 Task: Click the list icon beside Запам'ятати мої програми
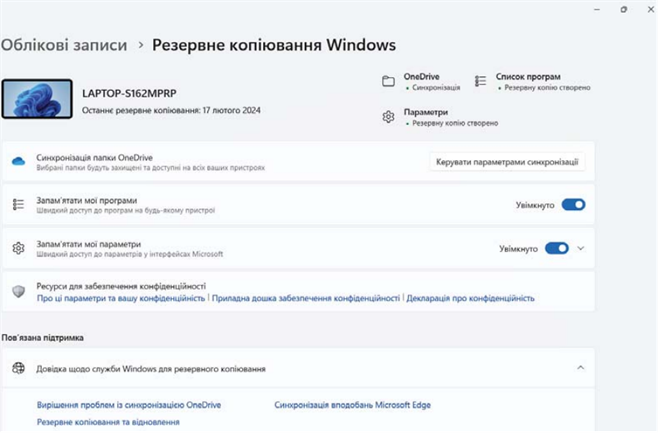pyautogui.click(x=18, y=204)
